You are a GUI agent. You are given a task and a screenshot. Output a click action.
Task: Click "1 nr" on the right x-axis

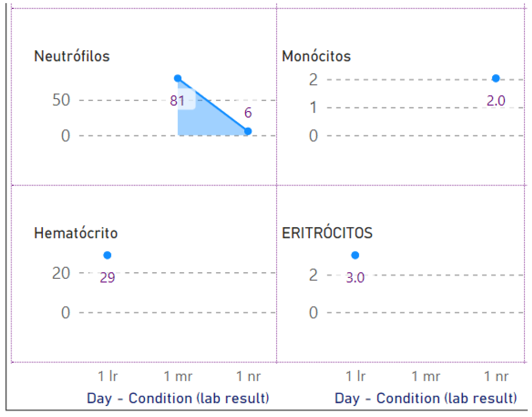[x=496, y=376]
